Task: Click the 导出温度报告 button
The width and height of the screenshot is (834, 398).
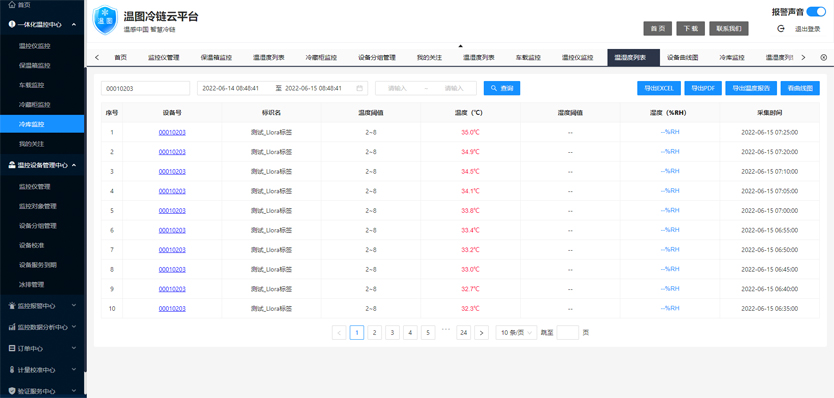Action: point(751,88)
